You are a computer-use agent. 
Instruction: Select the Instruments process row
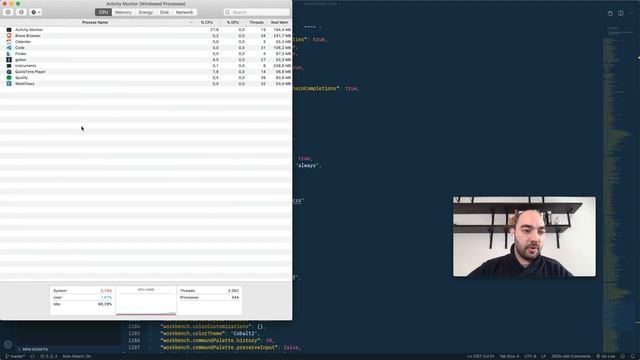click(x=146, y=66)
